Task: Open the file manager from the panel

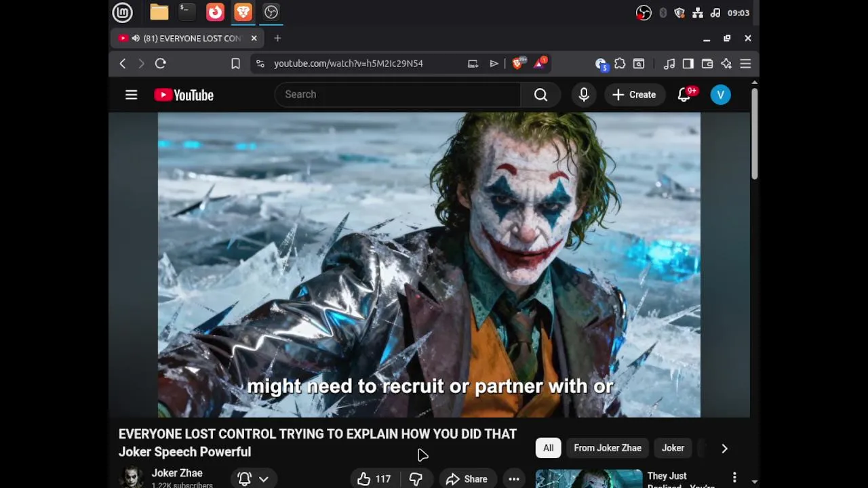Action: point(159,12)
